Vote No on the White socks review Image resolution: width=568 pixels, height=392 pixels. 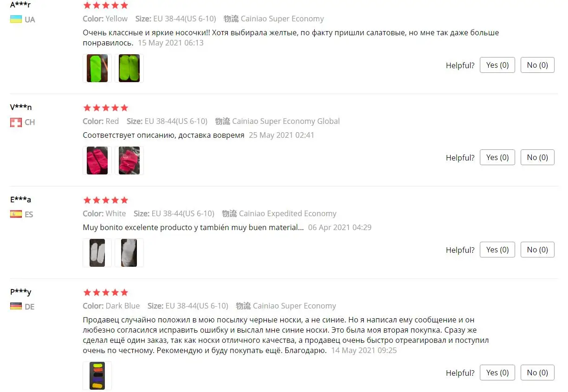click(x=537, y=250)
